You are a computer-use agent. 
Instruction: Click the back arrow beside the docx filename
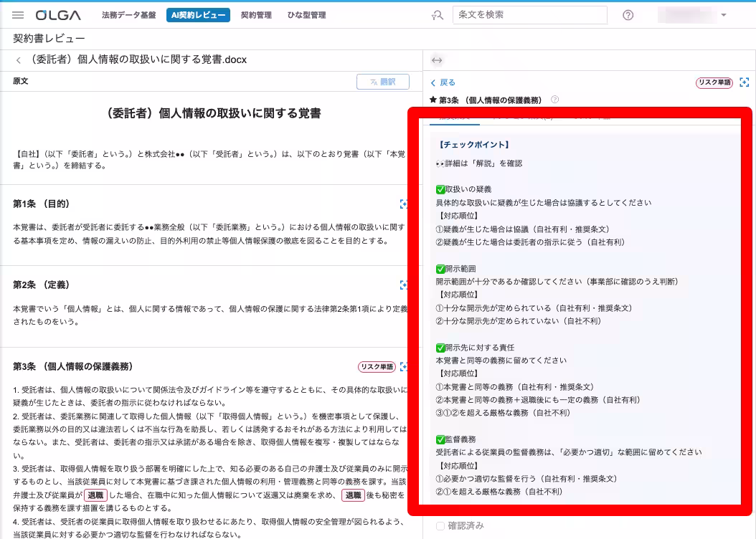click(x=19, y=60)
